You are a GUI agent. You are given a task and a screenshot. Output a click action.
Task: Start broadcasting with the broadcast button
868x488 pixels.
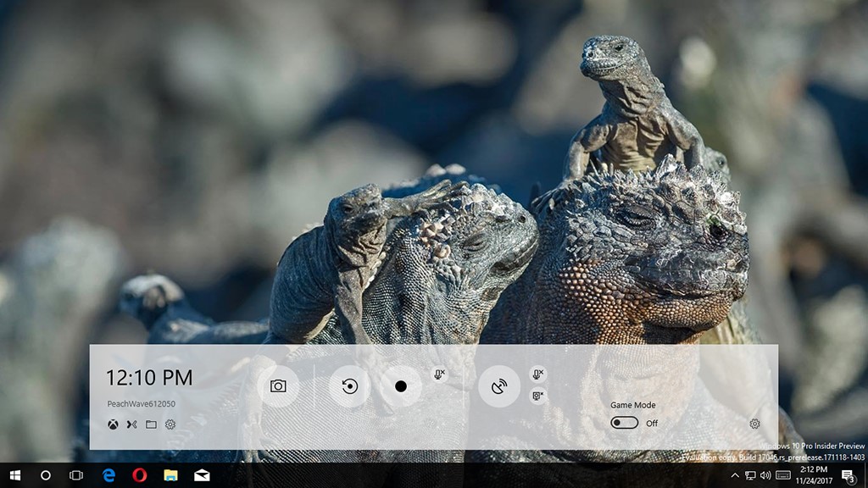point(499,386)
